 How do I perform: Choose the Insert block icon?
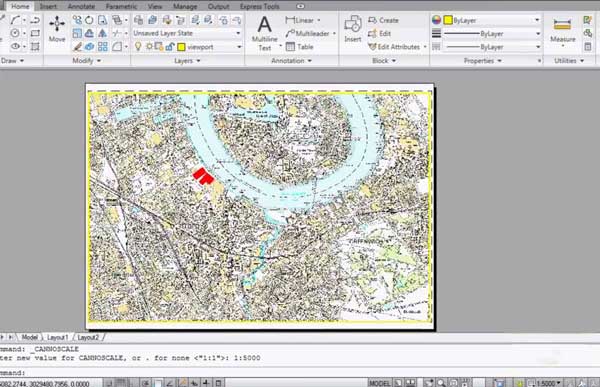(352, 29)
